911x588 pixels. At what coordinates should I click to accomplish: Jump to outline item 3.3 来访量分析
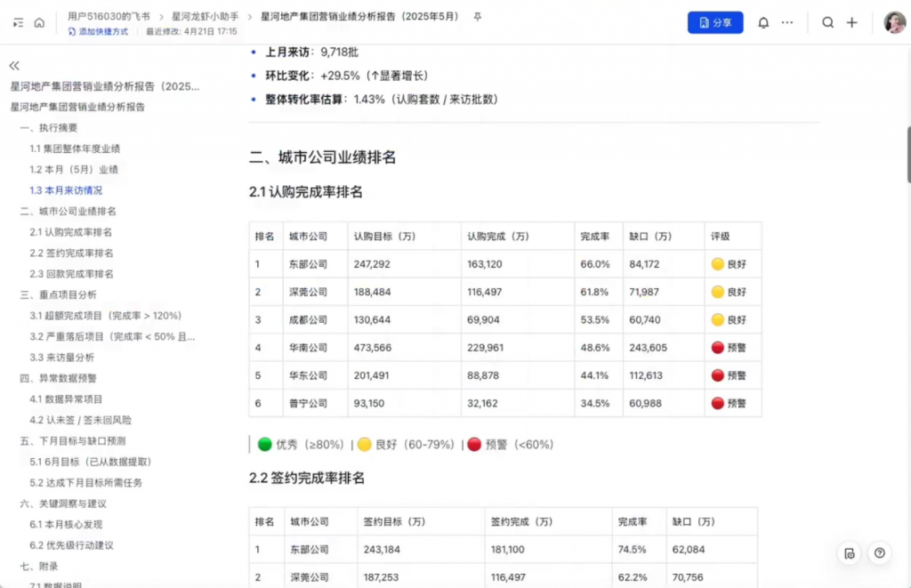[x=61, y=358]
